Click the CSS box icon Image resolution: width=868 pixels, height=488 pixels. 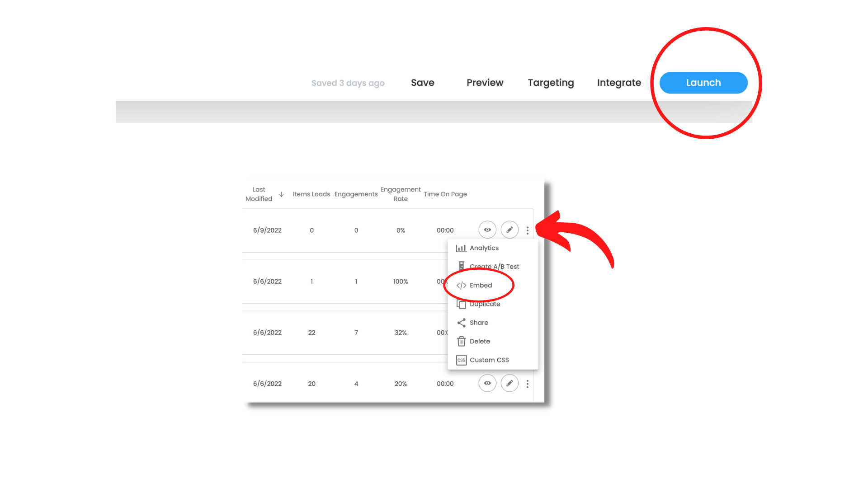[461, 360]
